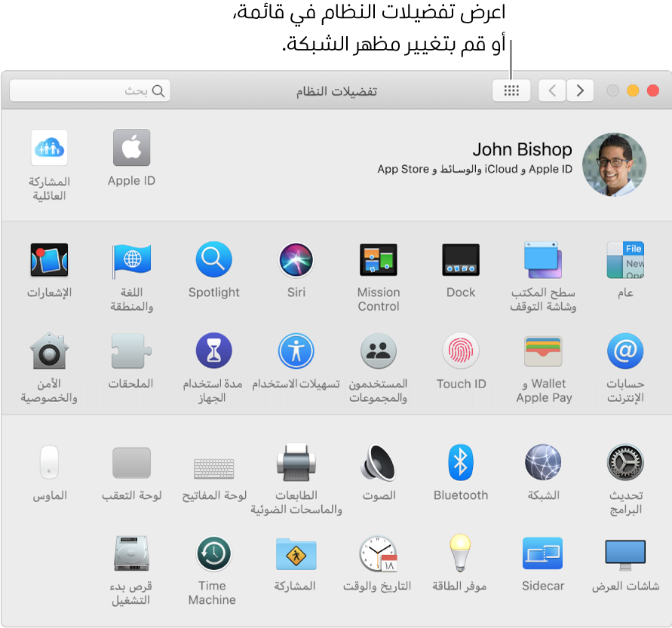The height and width of the screenshot is (628, 672).
Task: Click the John Bishop account name
Action: pyautogui.click(x=522, y=149)
